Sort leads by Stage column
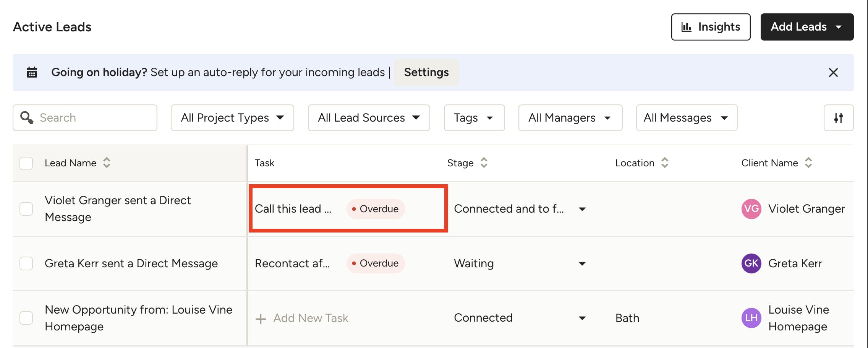The image size is (868, 348). click(484, 163)
